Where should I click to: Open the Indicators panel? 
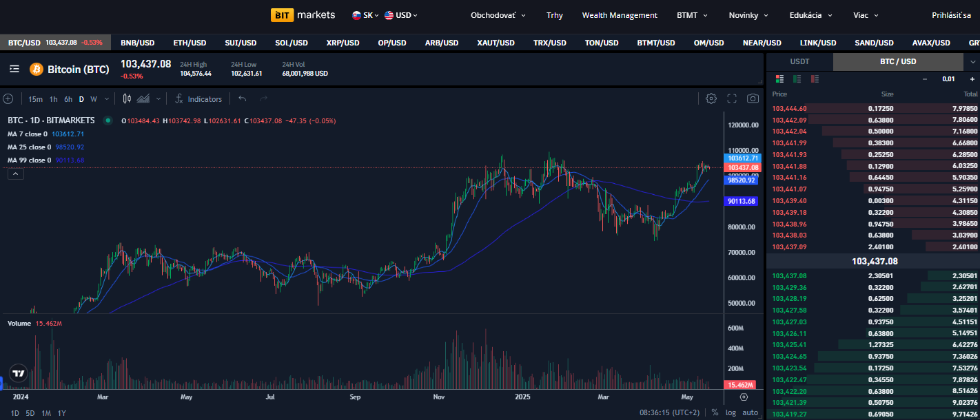(x=198, y=99)
